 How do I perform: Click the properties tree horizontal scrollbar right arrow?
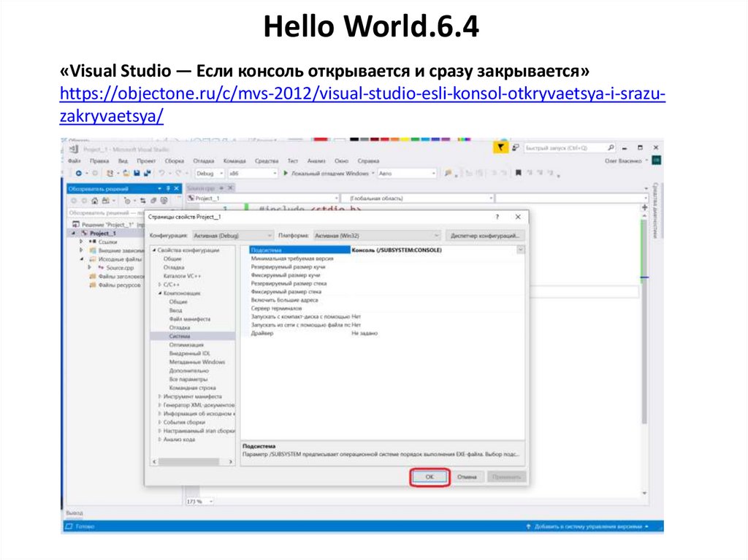point(230,461)
